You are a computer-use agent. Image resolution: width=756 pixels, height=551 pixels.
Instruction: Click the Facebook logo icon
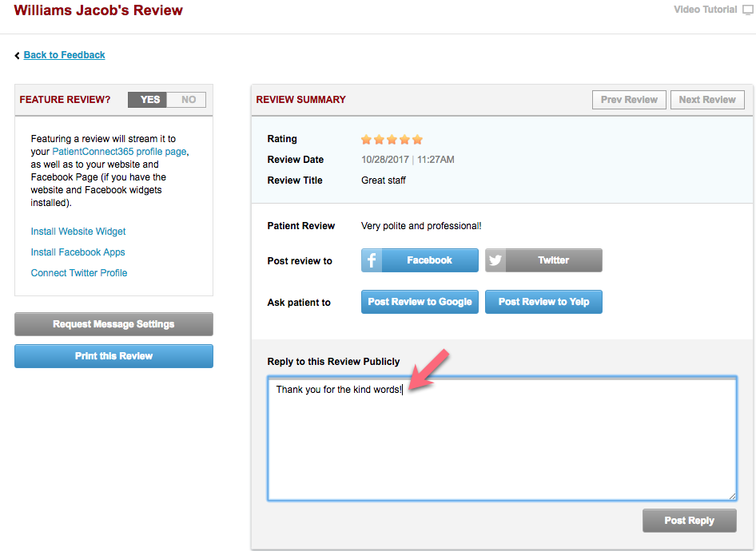(372, 260)
